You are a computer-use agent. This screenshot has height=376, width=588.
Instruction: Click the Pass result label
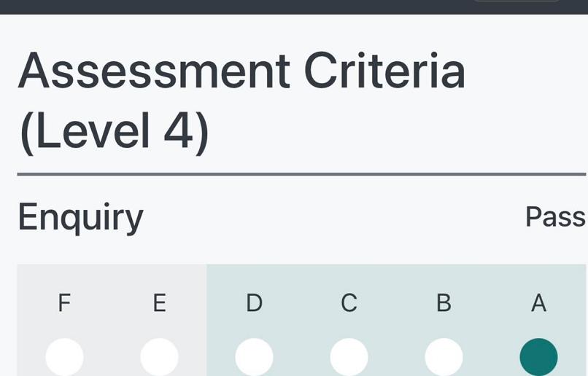[554, 217]
